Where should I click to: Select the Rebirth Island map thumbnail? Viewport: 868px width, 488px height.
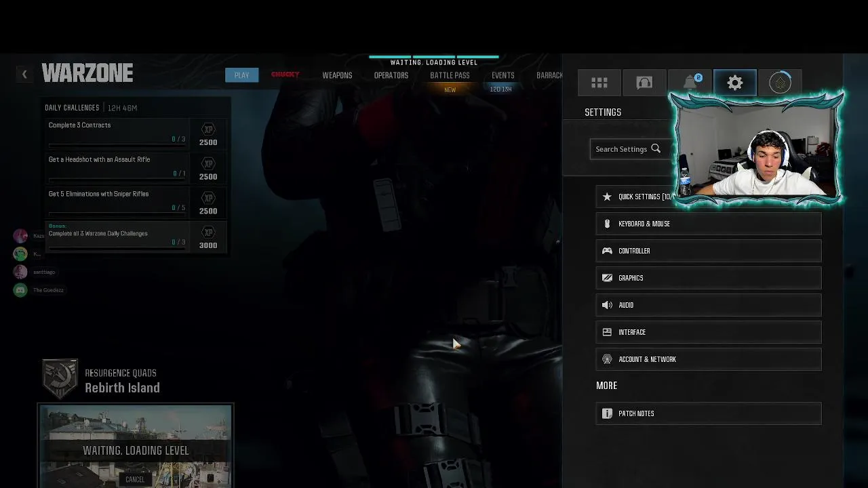pyautogui.click(x=136, y=446)
